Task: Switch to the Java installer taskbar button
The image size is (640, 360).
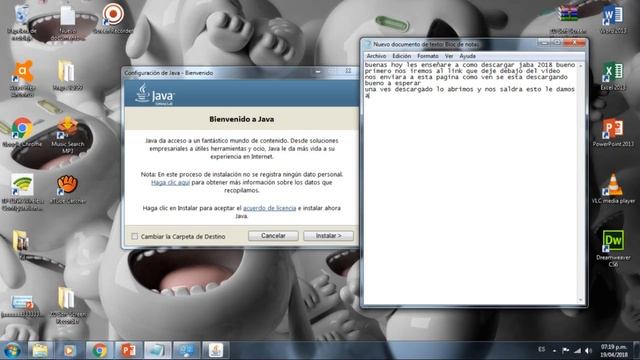Action: point(216,350)
